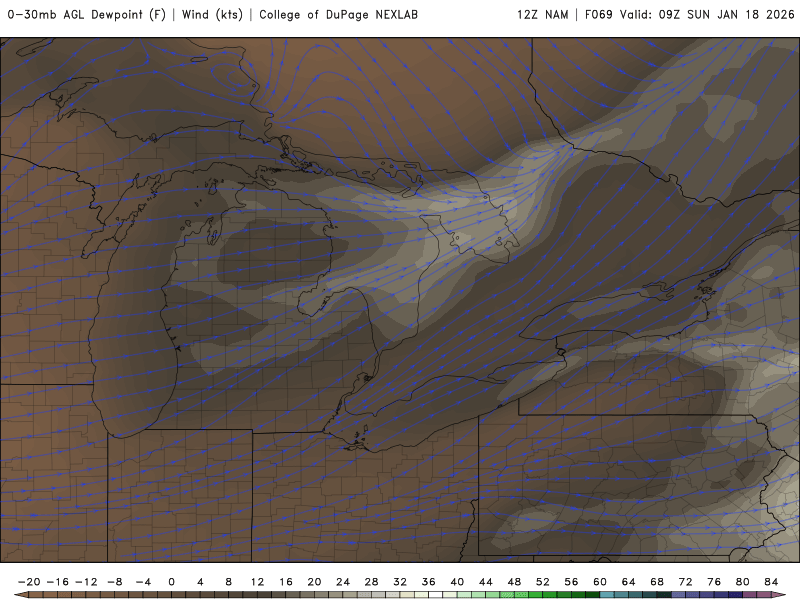This screenshot has width=800, height=600.
Task: Click the "12Z NAM" model run label
Action: coord(543,15)
